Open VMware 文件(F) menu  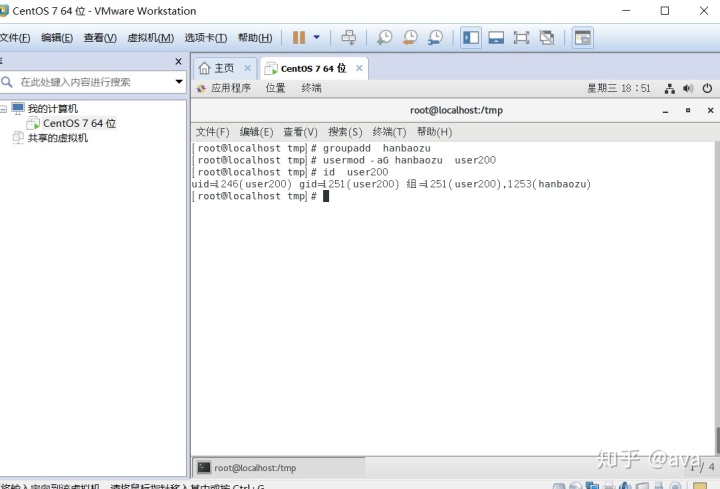point(15,38)
